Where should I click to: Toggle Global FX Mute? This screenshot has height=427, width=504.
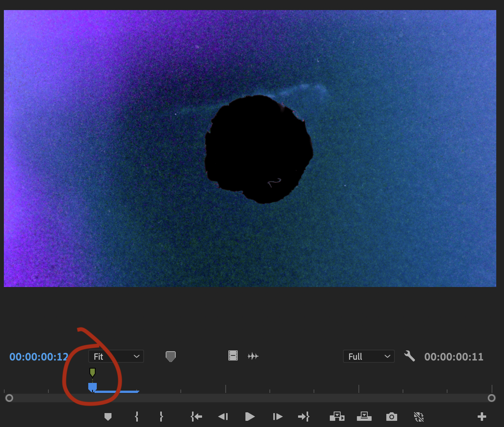(x=418, y=417)
